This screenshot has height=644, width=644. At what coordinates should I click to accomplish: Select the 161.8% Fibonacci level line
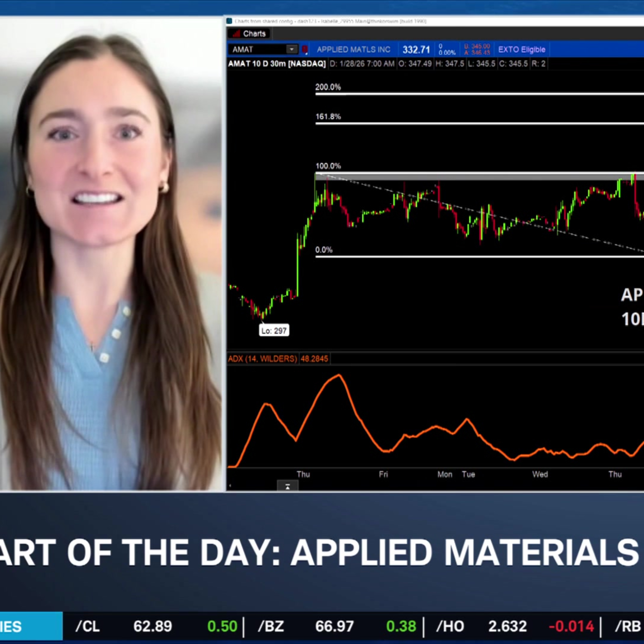point(467,124)
